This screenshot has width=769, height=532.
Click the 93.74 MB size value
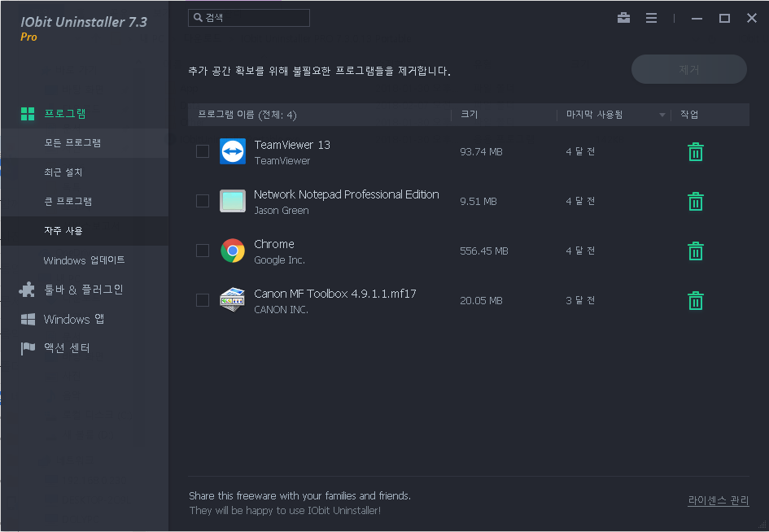(481, 152)
